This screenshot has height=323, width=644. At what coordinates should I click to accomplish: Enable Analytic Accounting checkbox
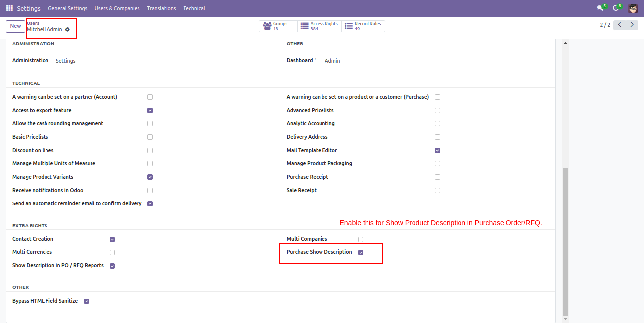(437, 124)
